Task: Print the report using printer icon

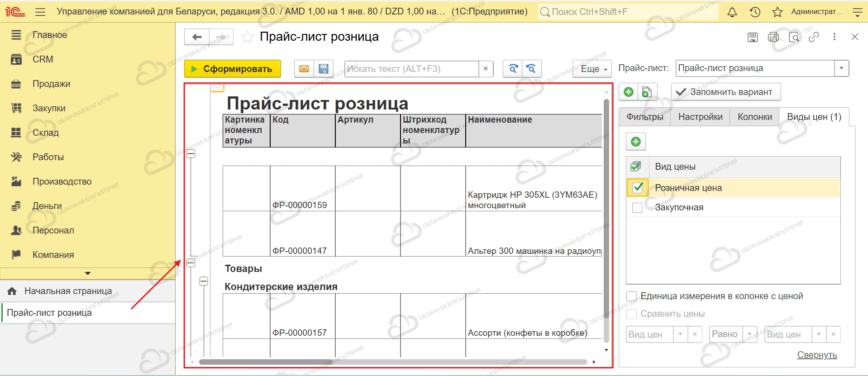Action: tap(773, 37)
